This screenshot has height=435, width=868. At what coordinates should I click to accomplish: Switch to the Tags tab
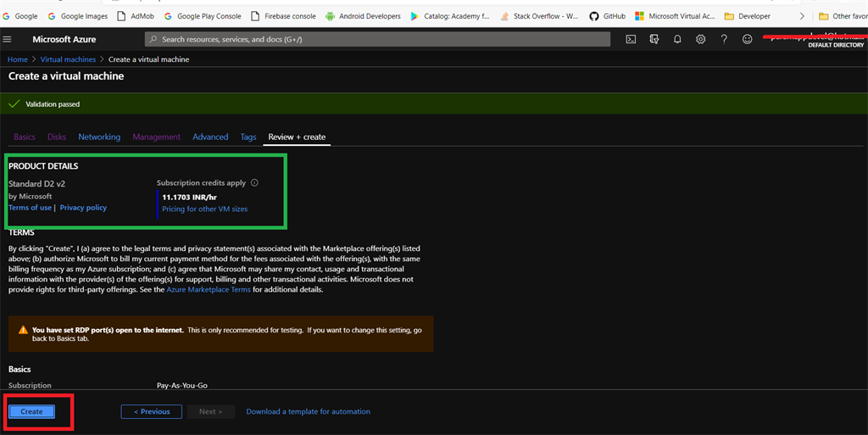(248, 137)
